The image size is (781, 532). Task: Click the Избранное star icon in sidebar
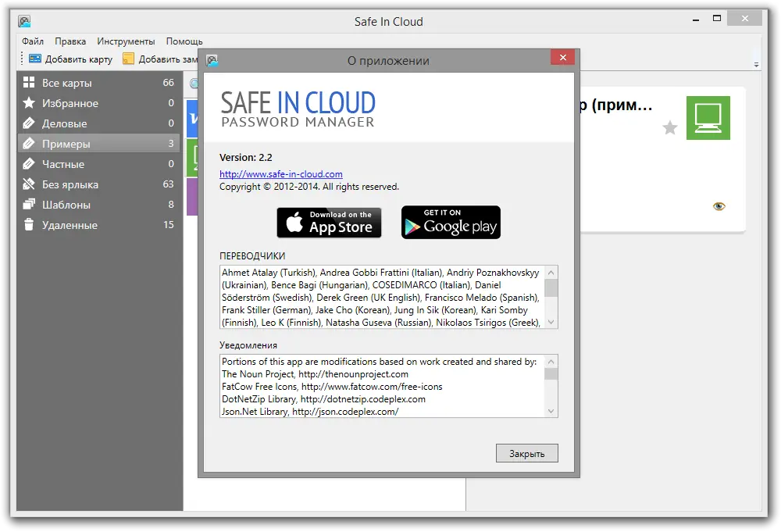tap(29, 103)
